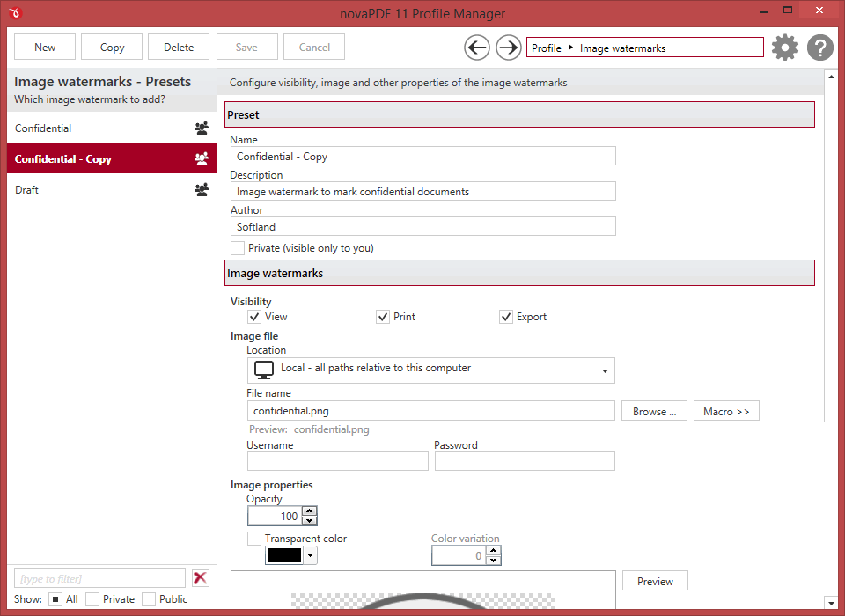Uncheck the View visibility checkbox
This screenshot has height=616, width=845.
[x=254, y=317]
